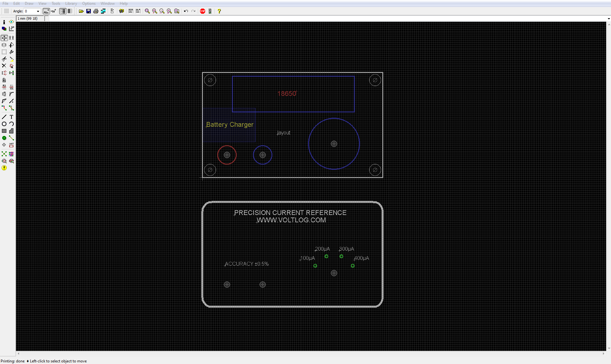Toggle mirrored text display mode
The width and height of the screenshot is (611, 364).
coord(53,11)
